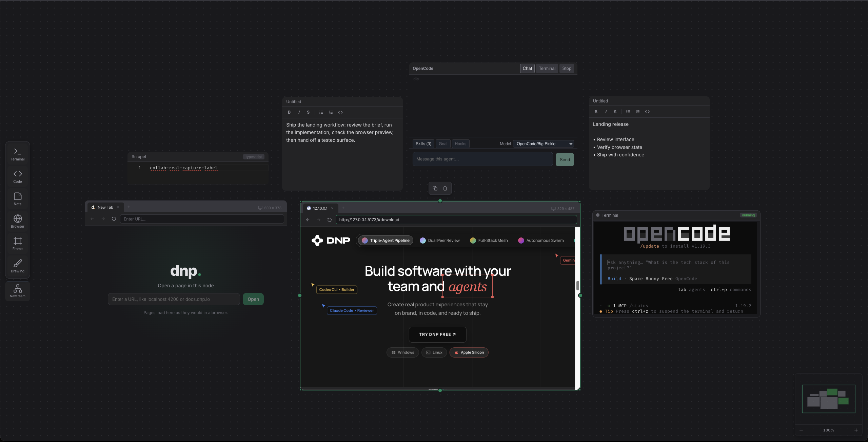Select Autonomous Swarm option
This screenshot has width=868, height=442.
(x=541, y=241)
